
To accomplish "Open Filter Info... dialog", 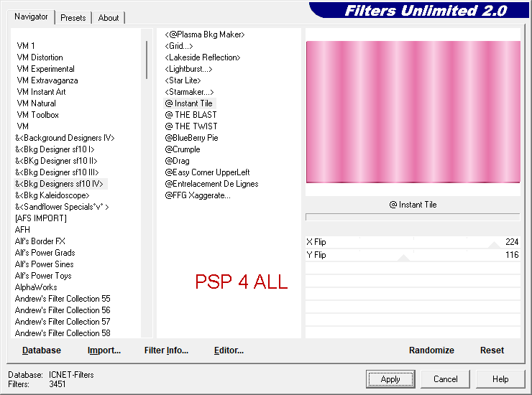I will pos(166,350).
